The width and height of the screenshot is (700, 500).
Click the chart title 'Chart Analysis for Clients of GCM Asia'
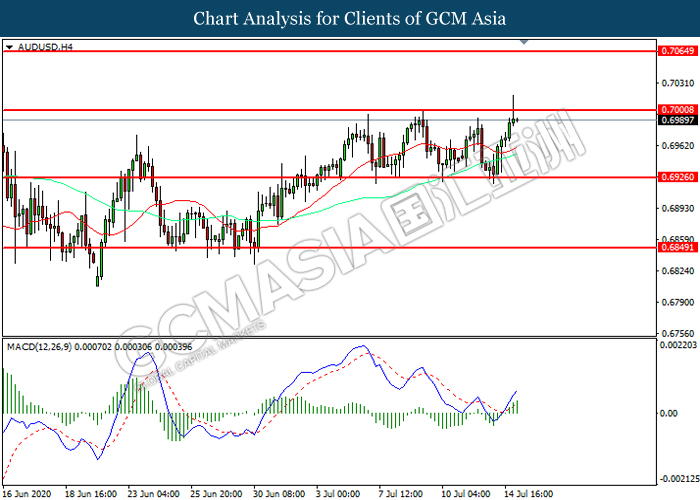point(350,18)
